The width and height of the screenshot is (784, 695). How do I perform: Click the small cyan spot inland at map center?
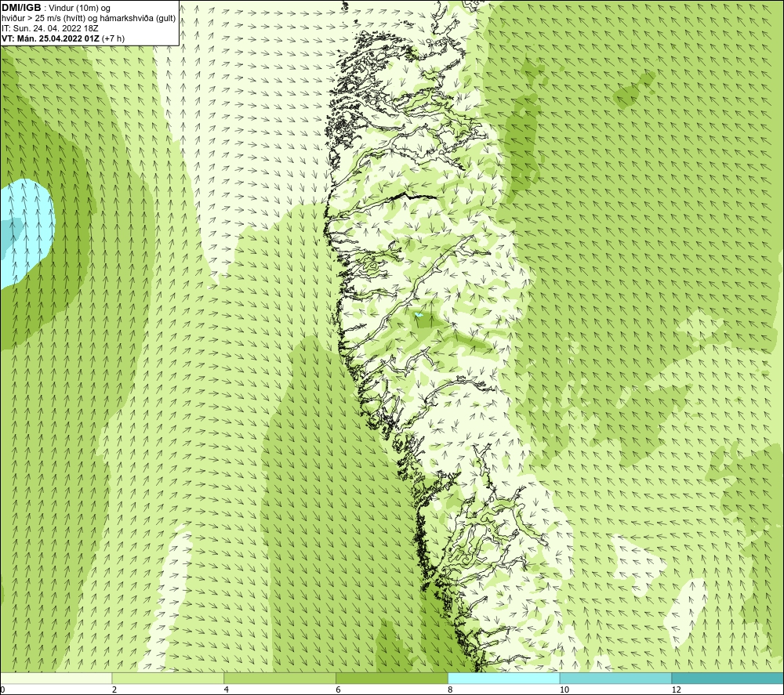[418, 315]
